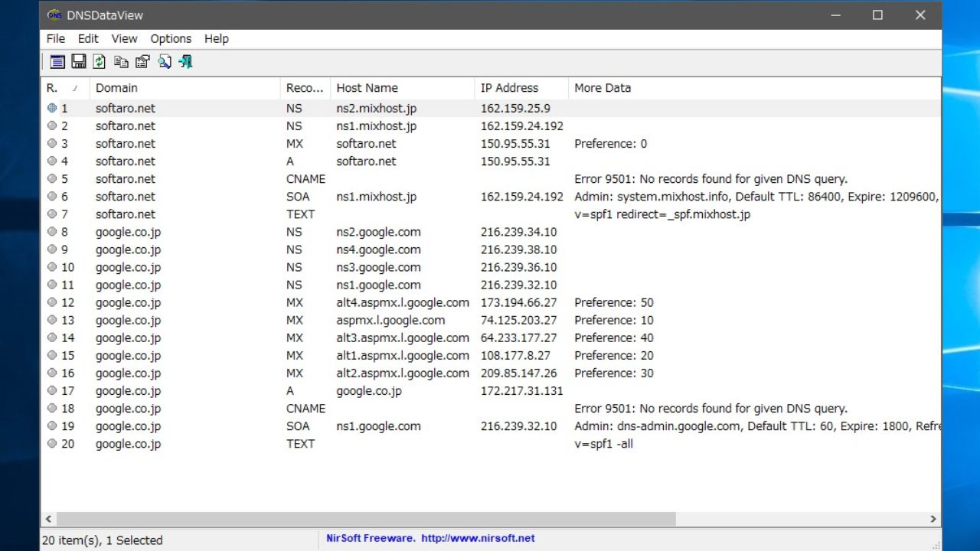The height and width of the screenshot is (551, 980).
Task: Click the 'Preference: 0' cell
Action: (611, 144)
